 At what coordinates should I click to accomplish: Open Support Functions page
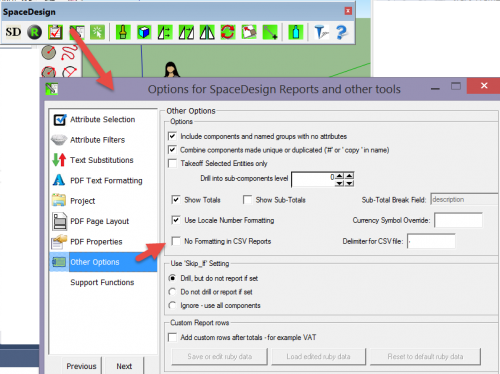102,282
